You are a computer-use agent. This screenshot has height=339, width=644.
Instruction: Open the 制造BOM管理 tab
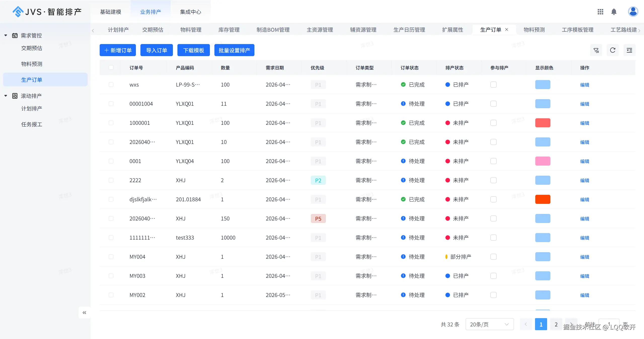tap(273, 30)
